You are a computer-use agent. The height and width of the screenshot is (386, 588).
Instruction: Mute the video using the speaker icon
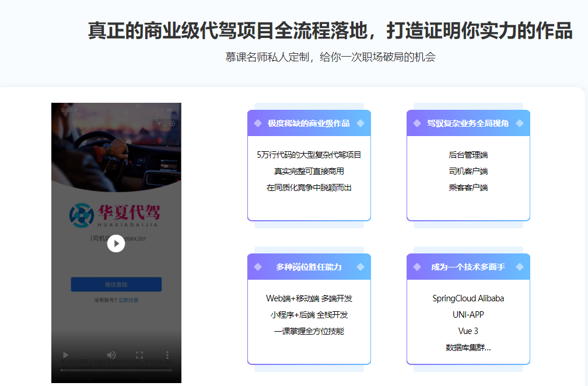(111, 355)
